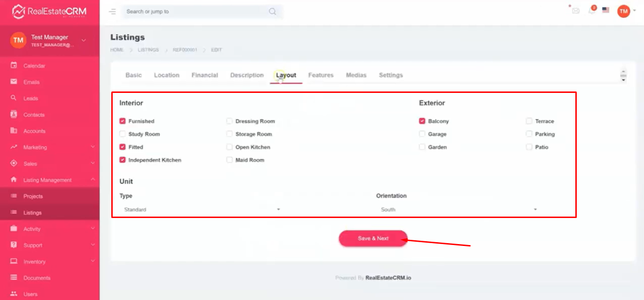Image resolution: width=644 pixels, height=300 pixels.
Task: Uncheck the Furnished checkbox
Action: tap(123, 121)
